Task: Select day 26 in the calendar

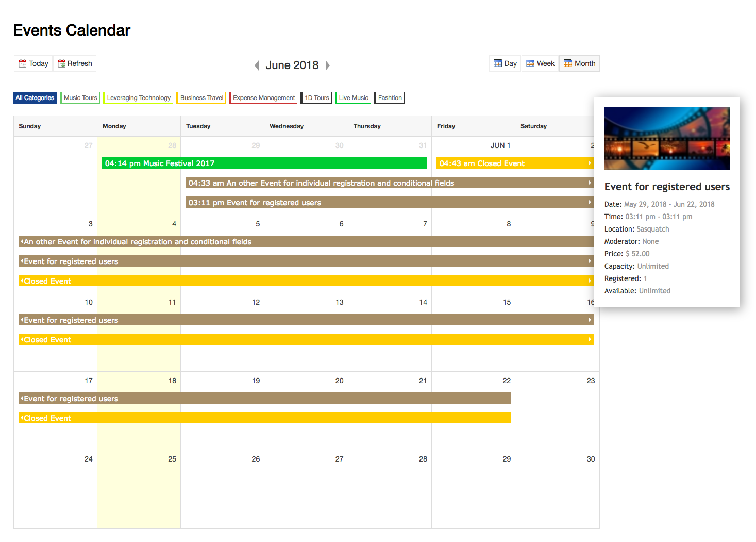Action: 256,459
